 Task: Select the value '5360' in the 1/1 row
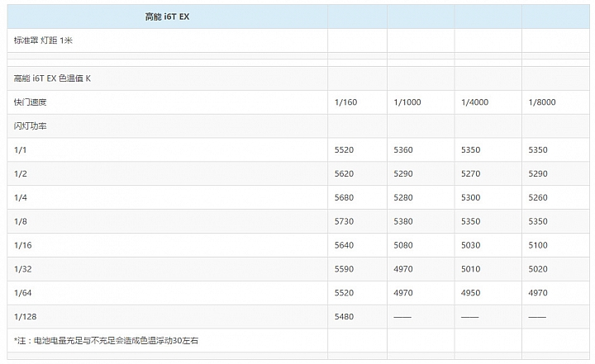403,150
